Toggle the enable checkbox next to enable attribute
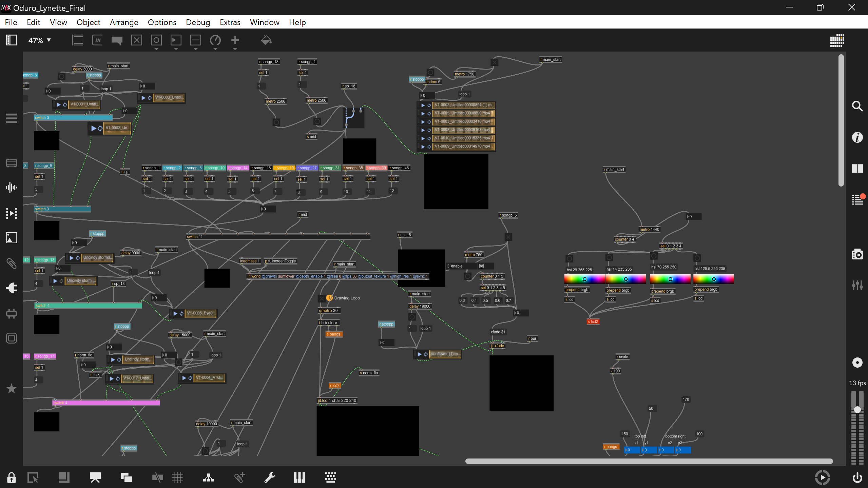The image size is (868, 488). tap(481, 266)
